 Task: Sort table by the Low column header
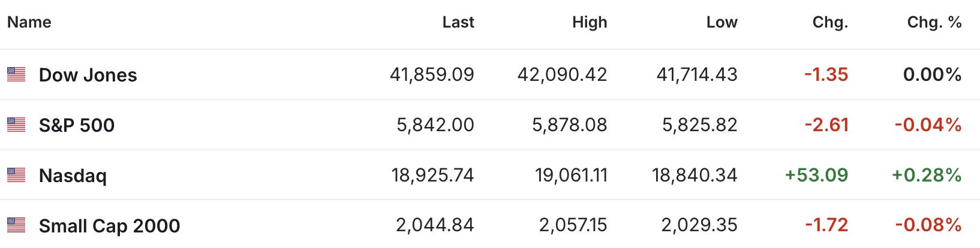tap(722, 22)
